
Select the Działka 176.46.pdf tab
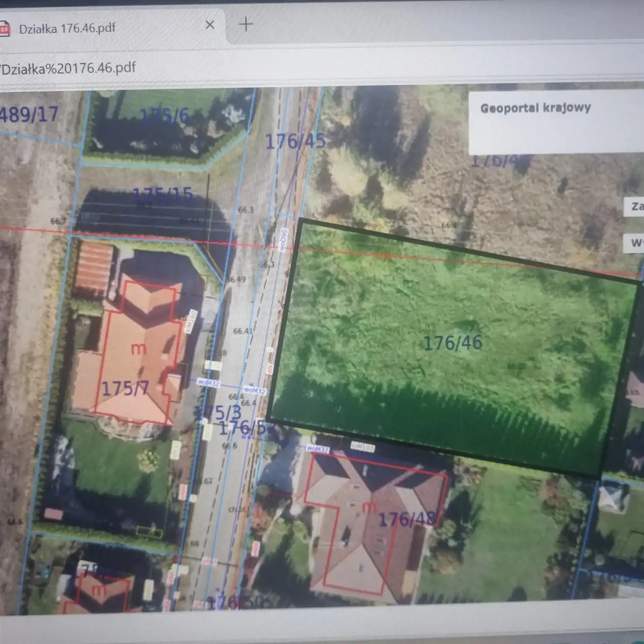[67, 28]
